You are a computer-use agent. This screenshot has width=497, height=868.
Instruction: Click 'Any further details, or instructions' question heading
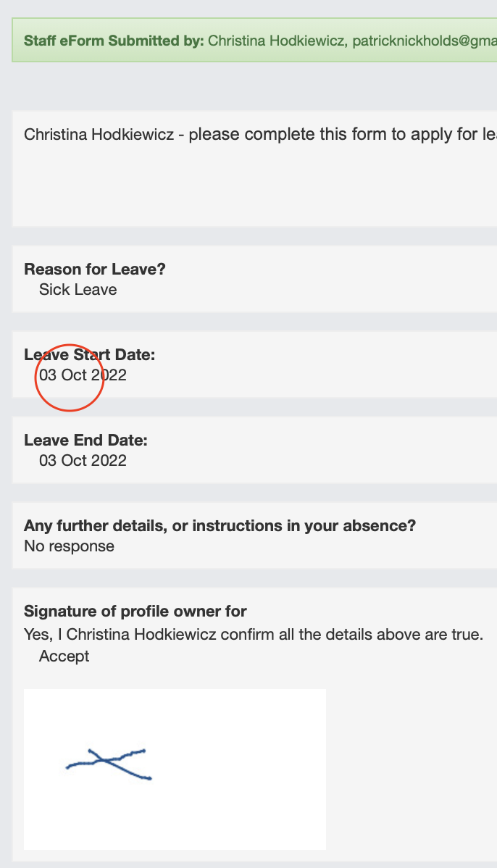[x=220, y=526]
